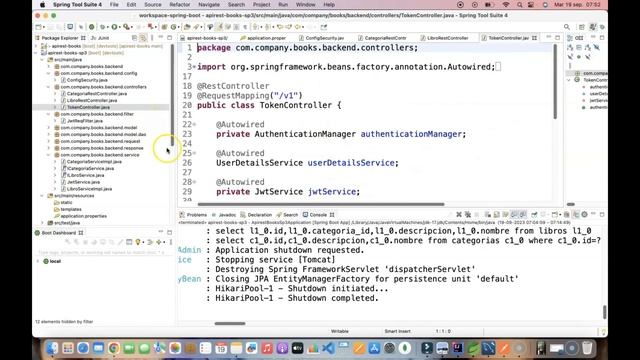Screen dimensions: 640x360
Task: Select LibroServiceImpl.java in Package Explorer
Action: pos(89,189)
